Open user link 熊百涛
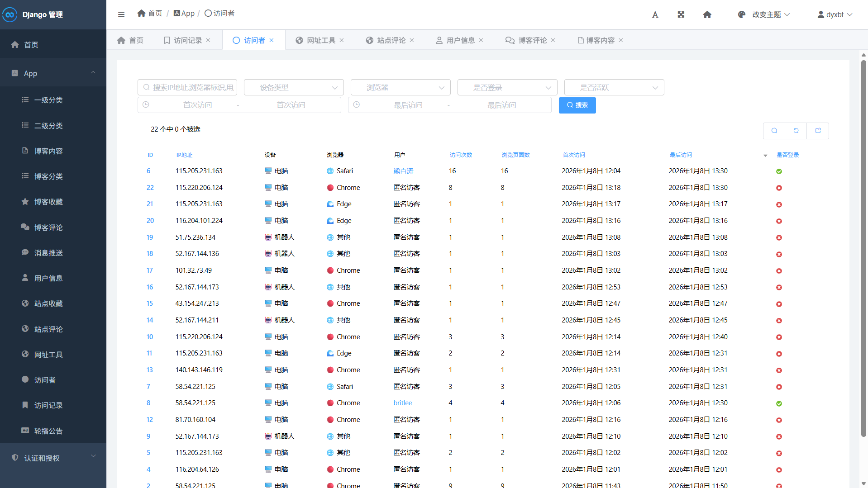 [x=403, y=171]
